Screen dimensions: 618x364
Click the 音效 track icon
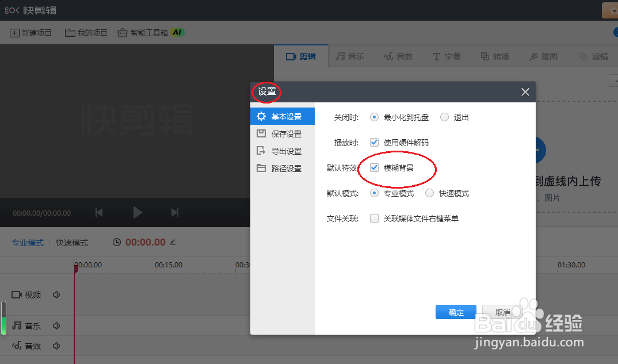click(17, 346)
